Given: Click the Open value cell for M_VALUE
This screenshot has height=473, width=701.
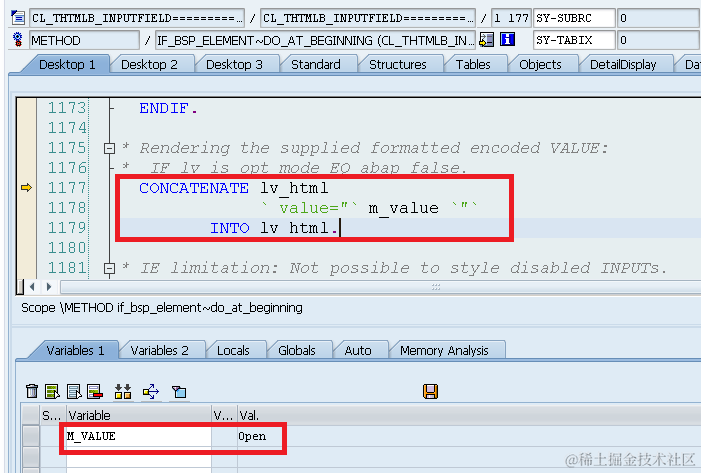Looking at the screenshot, I should click(x=469, y=436).
